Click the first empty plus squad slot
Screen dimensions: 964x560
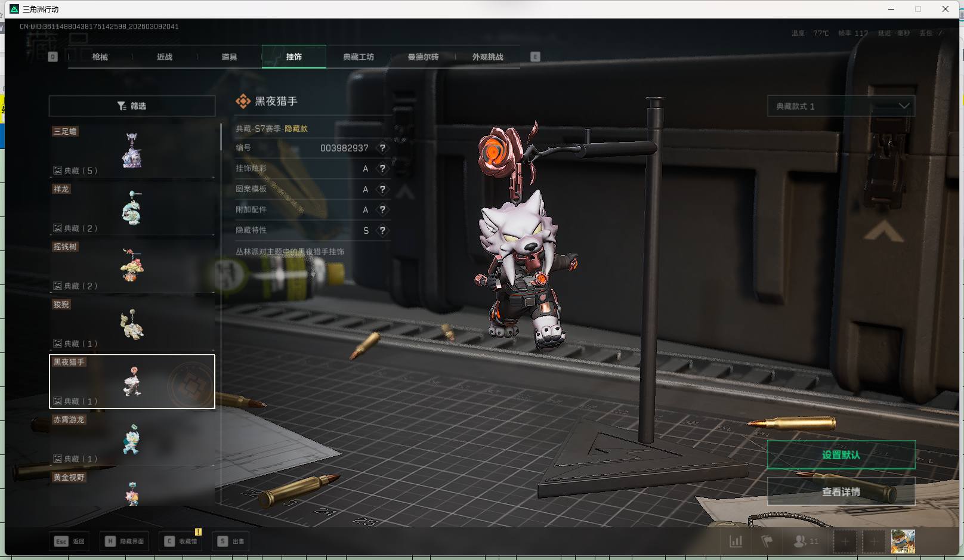point(845,542)
